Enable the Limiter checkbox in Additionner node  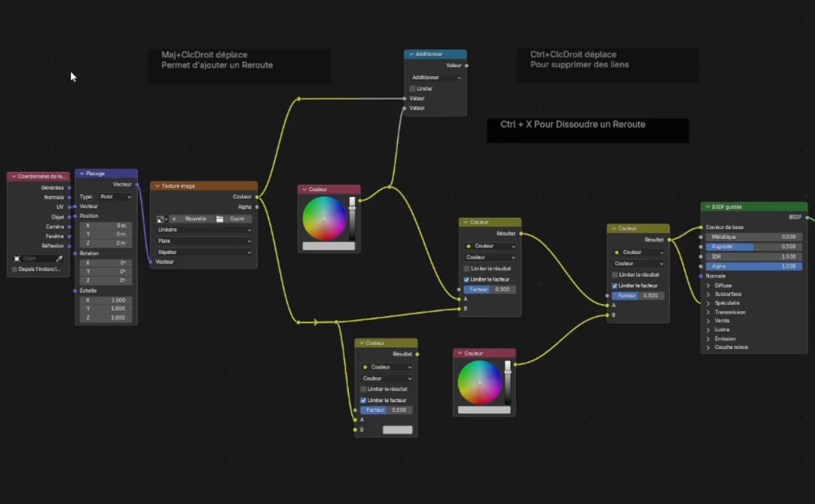pos(412,89)
